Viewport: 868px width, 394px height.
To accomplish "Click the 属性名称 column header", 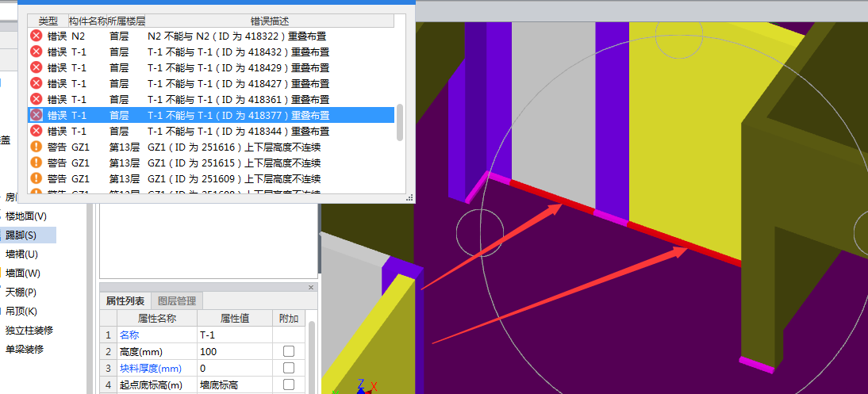I will (156, 318).
